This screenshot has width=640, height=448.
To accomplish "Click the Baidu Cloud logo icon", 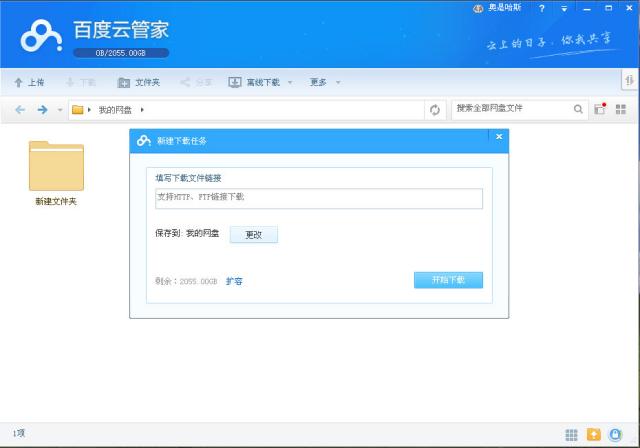I will point(42,36).
